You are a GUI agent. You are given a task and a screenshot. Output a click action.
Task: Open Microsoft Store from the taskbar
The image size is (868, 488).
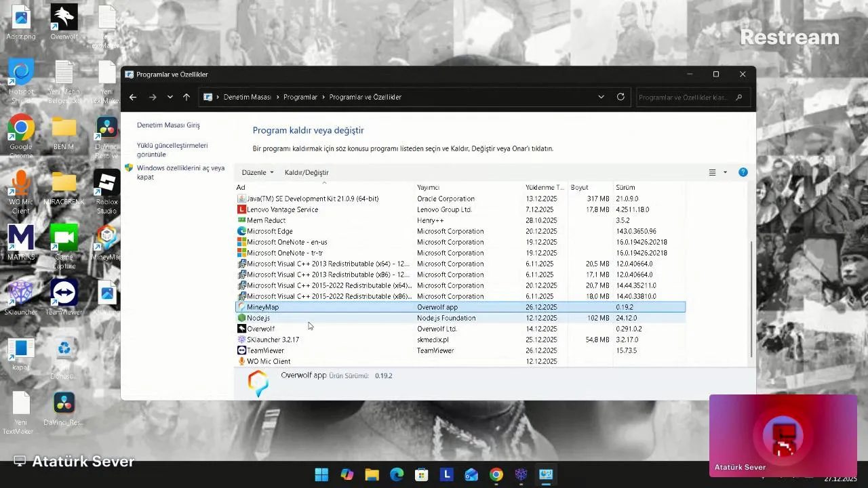pyautogui.click(x=422, y=474)
